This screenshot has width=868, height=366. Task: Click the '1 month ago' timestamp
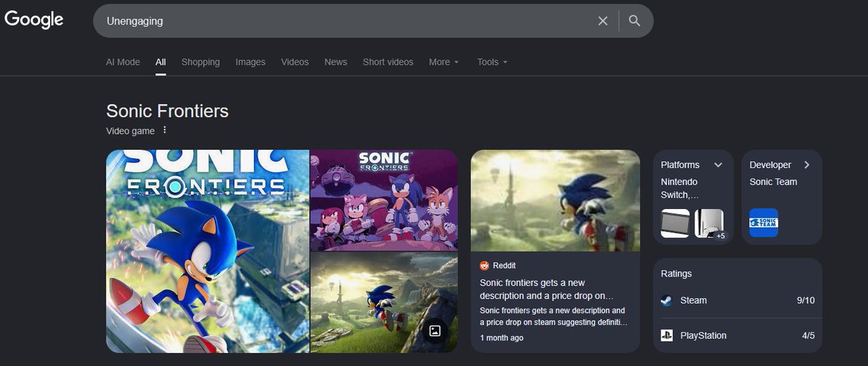tap(501, 338)
